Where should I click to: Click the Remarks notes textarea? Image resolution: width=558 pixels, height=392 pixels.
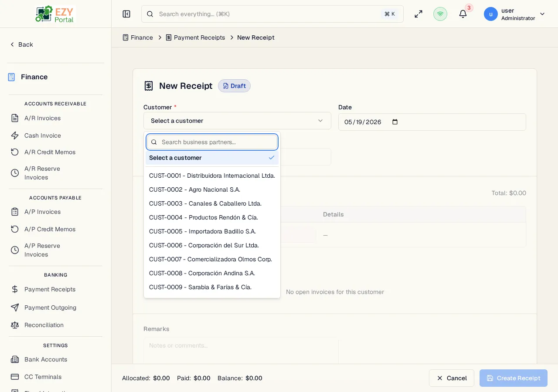[241, 350]
